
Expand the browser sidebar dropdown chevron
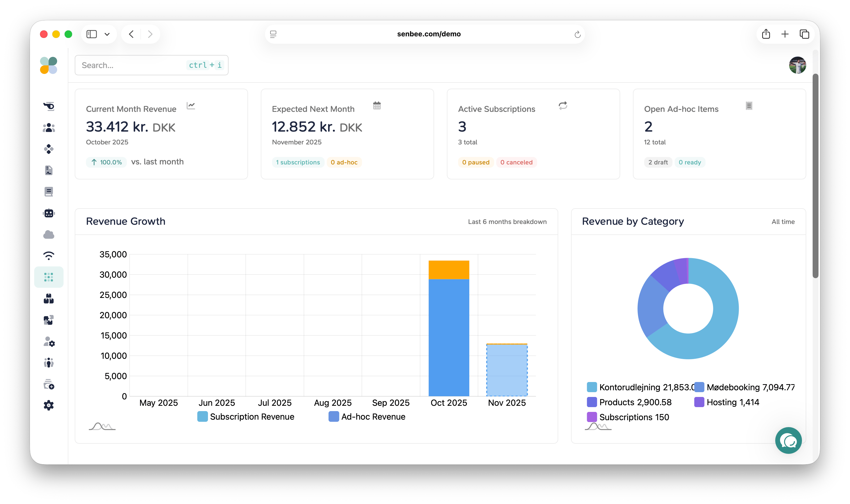[x=107, y=34]
